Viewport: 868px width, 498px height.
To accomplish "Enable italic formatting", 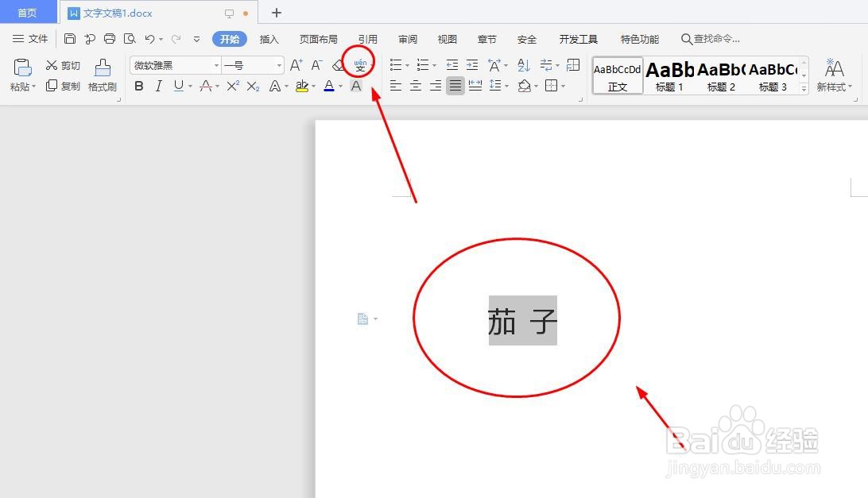I will click(x=157, y=85).
